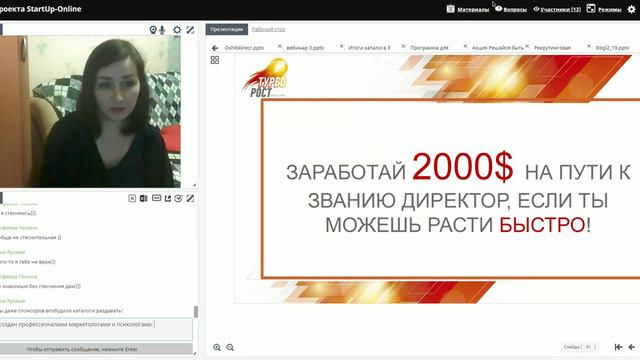The width and height of the screenshot is (640, 360).
Task: Select the Акция Решайся быть tab
Action: click(497, 48)
